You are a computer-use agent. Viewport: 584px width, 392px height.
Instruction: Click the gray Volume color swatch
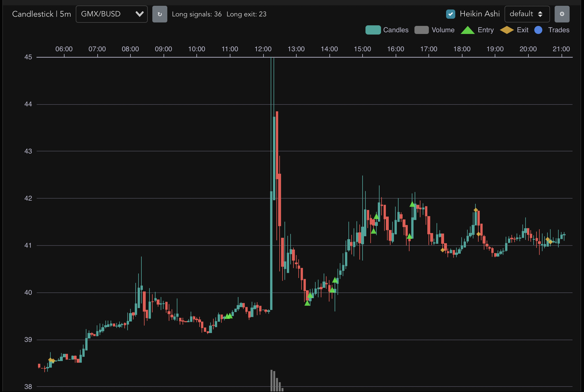coord(422,30)
